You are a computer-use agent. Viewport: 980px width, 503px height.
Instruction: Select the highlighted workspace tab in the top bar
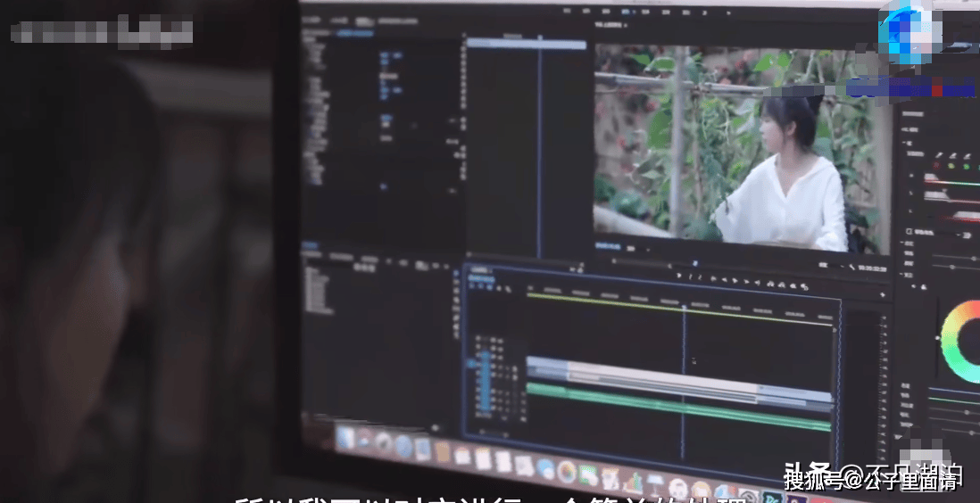pos(625,12)
